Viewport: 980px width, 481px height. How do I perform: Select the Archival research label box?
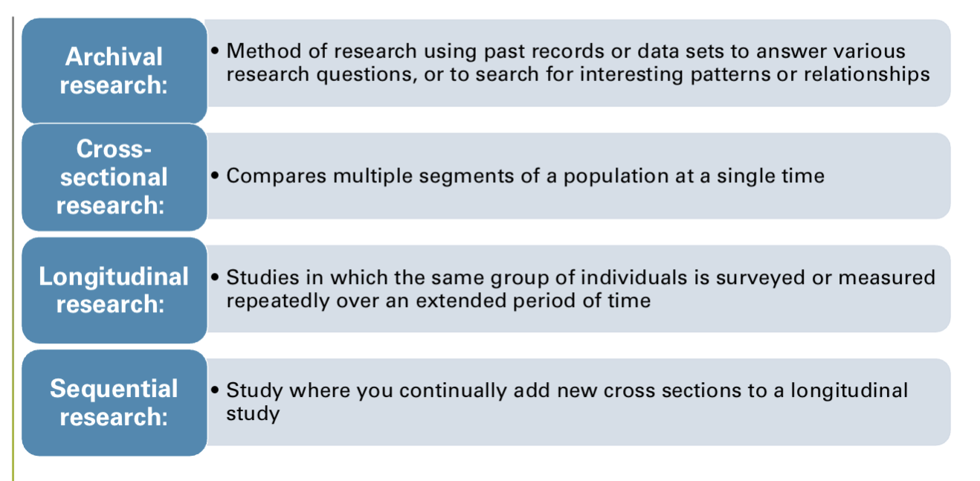pyautogui.click(x=115, y=71)
